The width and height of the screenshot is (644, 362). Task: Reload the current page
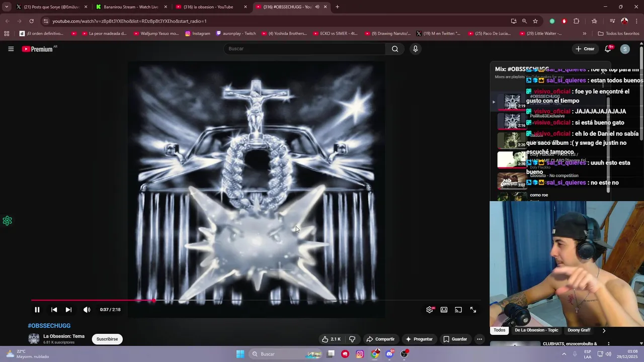[x=31, y=21]
